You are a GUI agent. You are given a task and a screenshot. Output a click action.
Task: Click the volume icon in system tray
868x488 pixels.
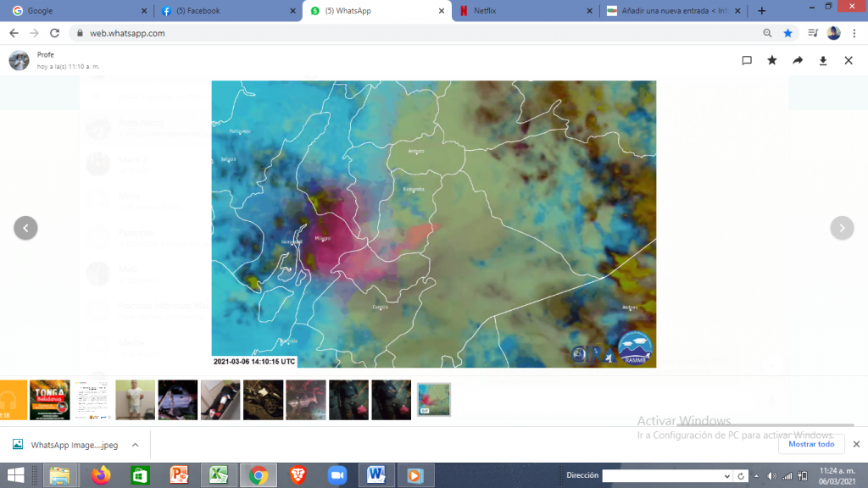tap(771, 476)
